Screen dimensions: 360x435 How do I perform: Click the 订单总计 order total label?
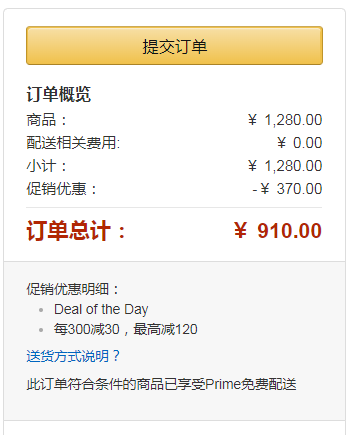[76, 230]
